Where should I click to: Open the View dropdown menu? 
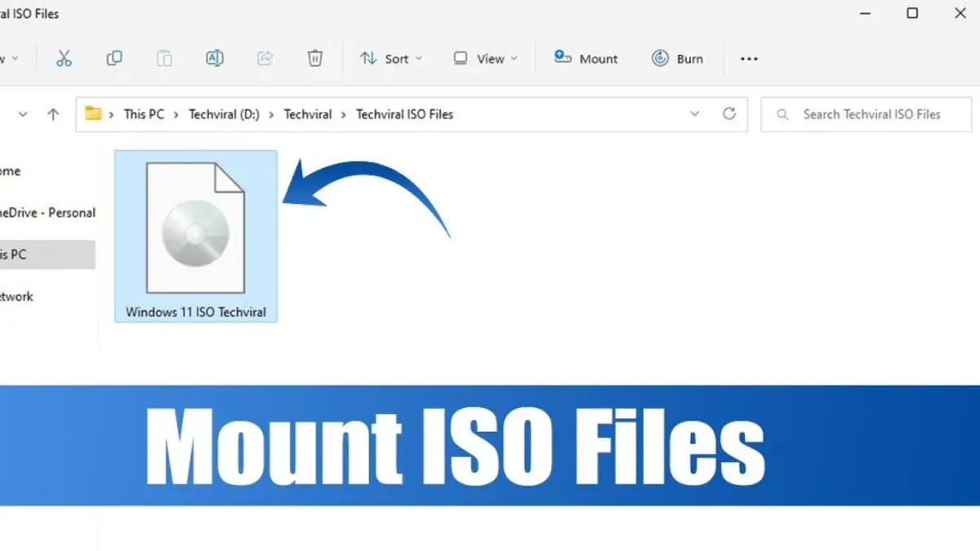pos(485,59)
